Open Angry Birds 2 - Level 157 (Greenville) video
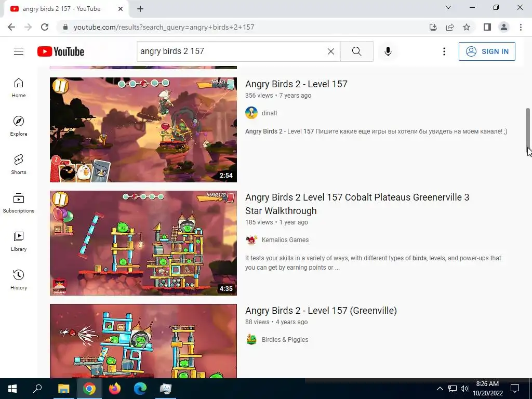532x399 pixels. 321,311
